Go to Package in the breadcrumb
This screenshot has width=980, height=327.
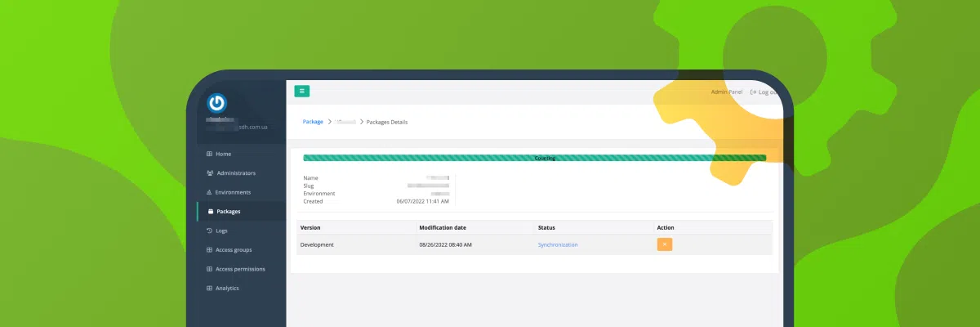pyautogui.click(x=313, y=122)
